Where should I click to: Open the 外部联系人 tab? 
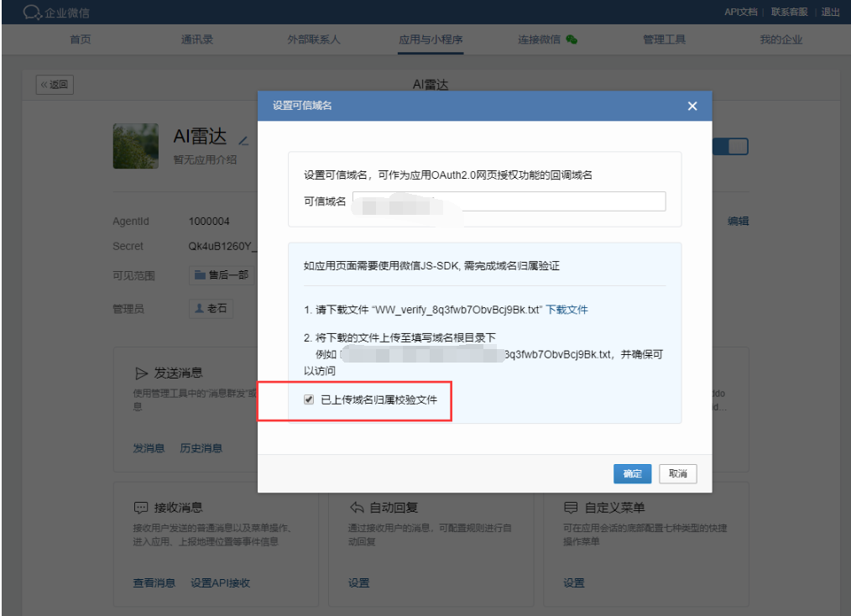click(314, 39)
